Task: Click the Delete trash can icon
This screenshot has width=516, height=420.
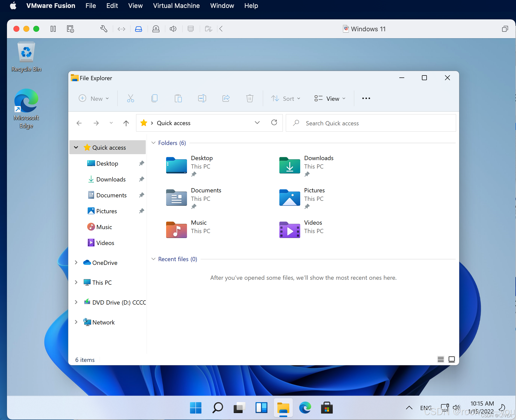Action: click(x=250, y=99)
